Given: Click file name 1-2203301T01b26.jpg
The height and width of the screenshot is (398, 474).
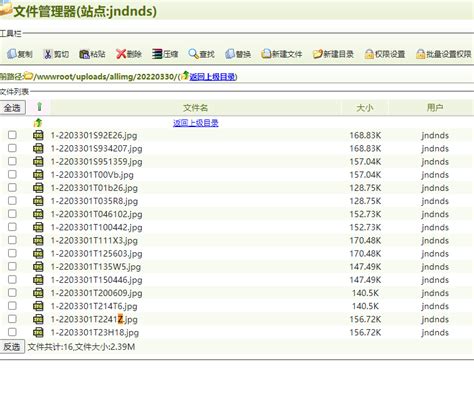Looking at the screenshot, I should click(94, 188).
